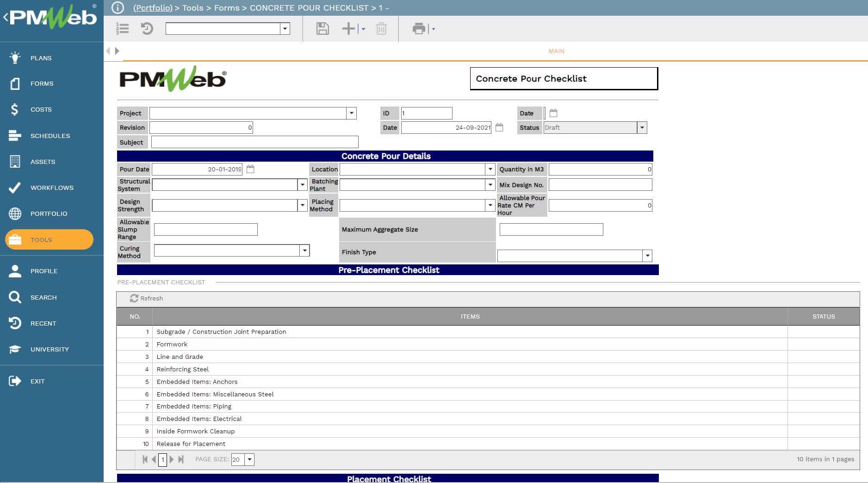Expand the Status dropdown showing Draft

click(x=642, y=127)
